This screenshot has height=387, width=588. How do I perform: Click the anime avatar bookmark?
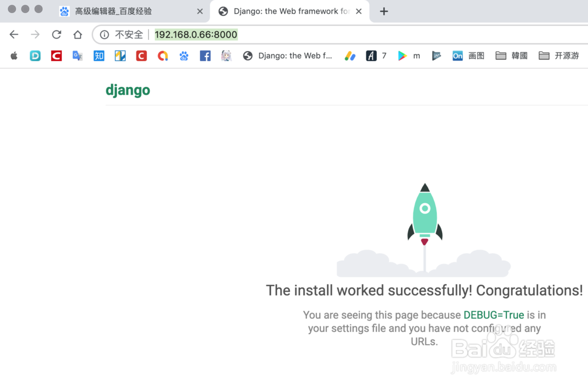226,55
